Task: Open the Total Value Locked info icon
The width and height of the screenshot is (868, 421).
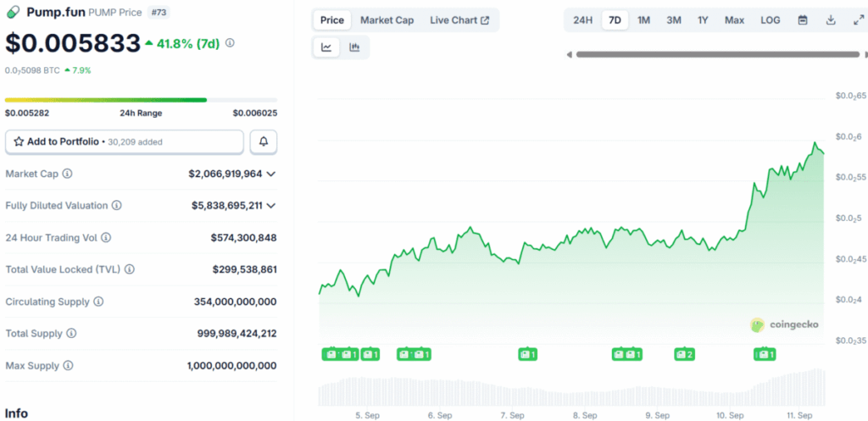Action: (x=129, y=269)
